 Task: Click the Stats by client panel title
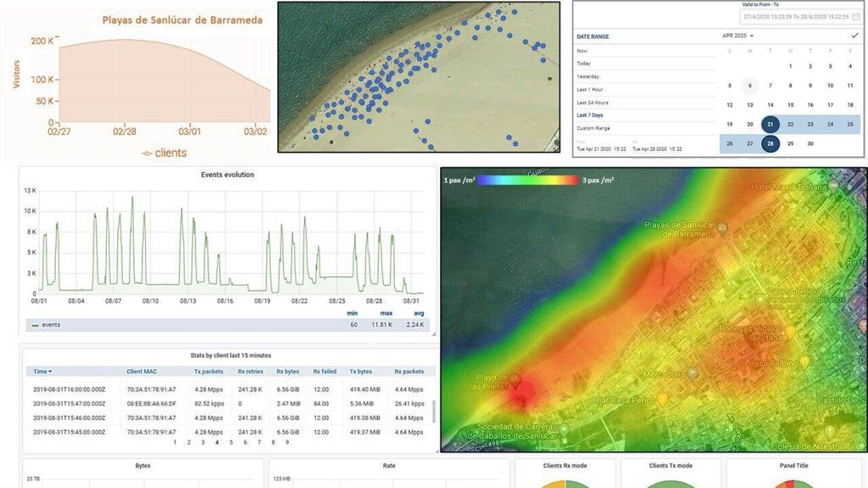(x=231, y=356)
